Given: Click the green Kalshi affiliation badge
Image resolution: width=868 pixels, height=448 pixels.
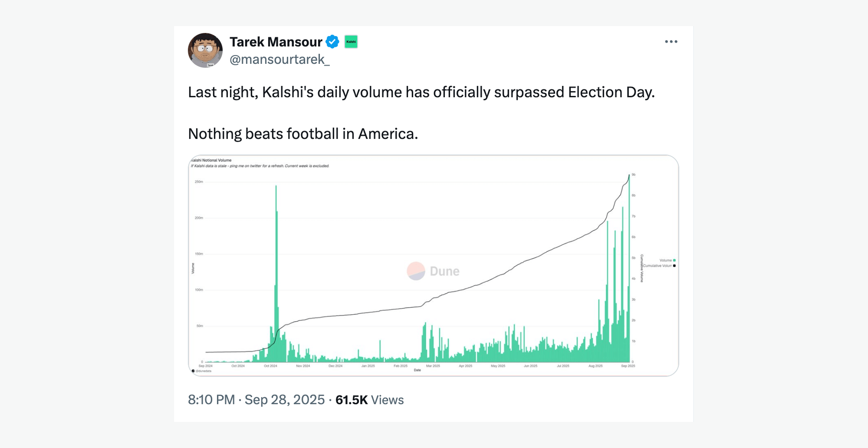Looking at the screenshot, I should [351, 42].
